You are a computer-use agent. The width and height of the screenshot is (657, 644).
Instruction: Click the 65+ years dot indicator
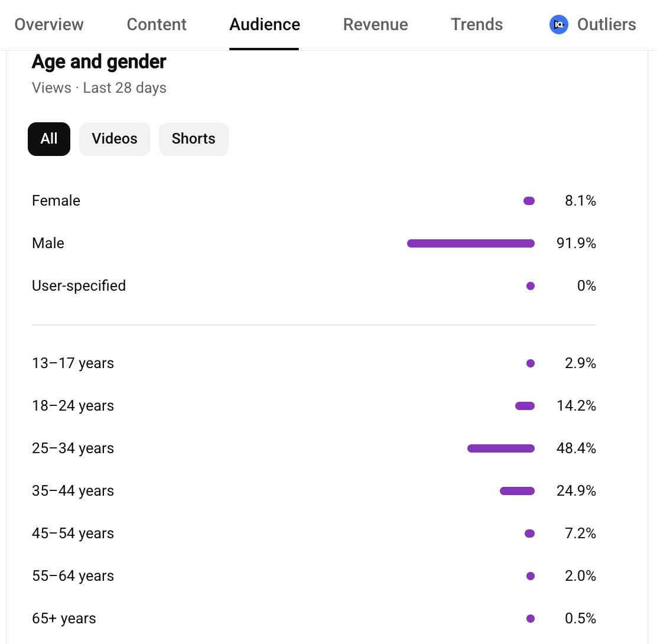[531, 619]
